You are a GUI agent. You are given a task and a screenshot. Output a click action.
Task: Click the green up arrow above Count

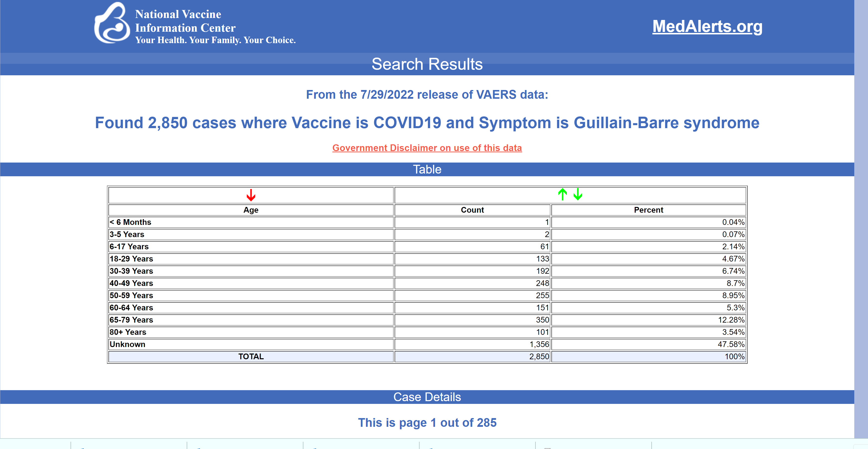point(562,194)
